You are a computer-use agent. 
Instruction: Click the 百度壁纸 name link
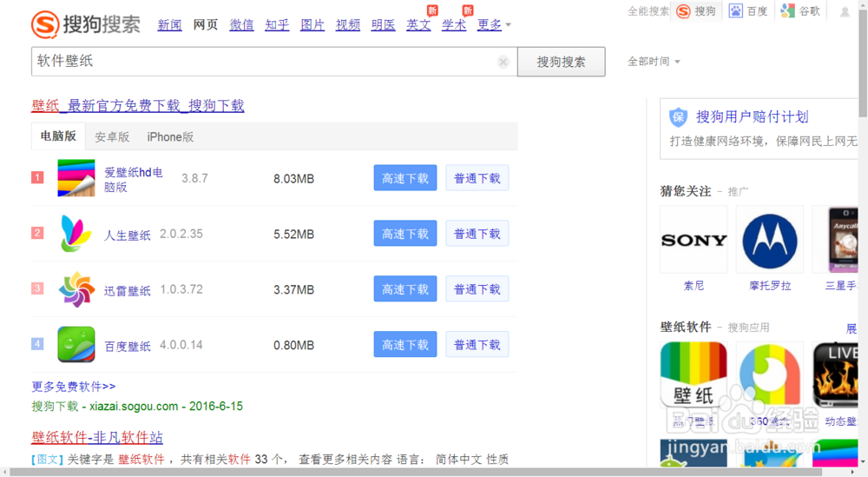pos(128,346)
